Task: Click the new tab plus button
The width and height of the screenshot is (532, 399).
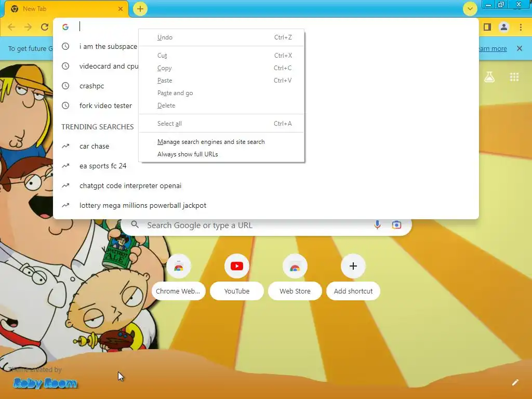Action: click(140, 9)
